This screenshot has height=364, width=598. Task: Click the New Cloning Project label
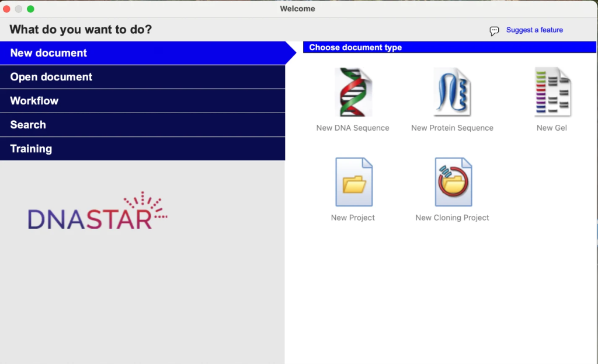click(453, 218)
